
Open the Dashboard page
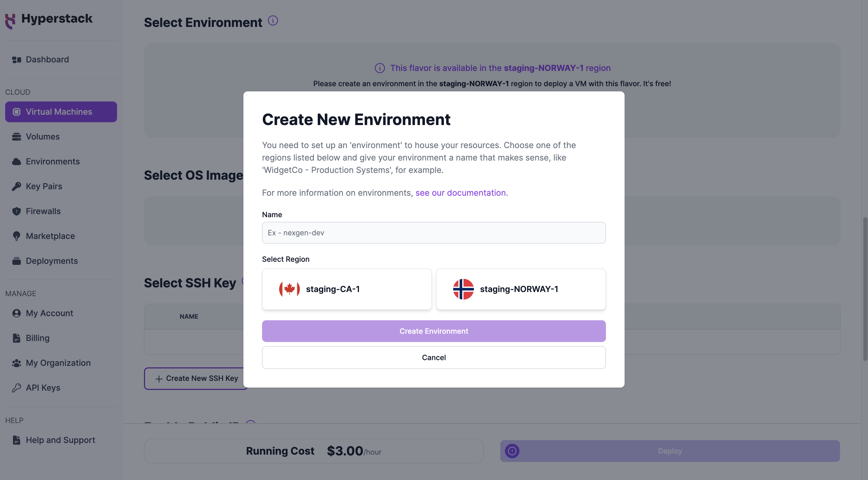[x=61, y=60]
